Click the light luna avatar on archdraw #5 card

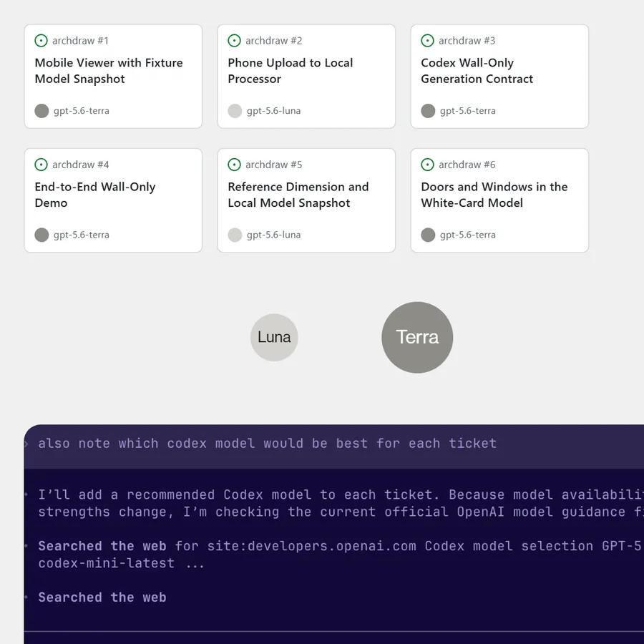(235, 235)
